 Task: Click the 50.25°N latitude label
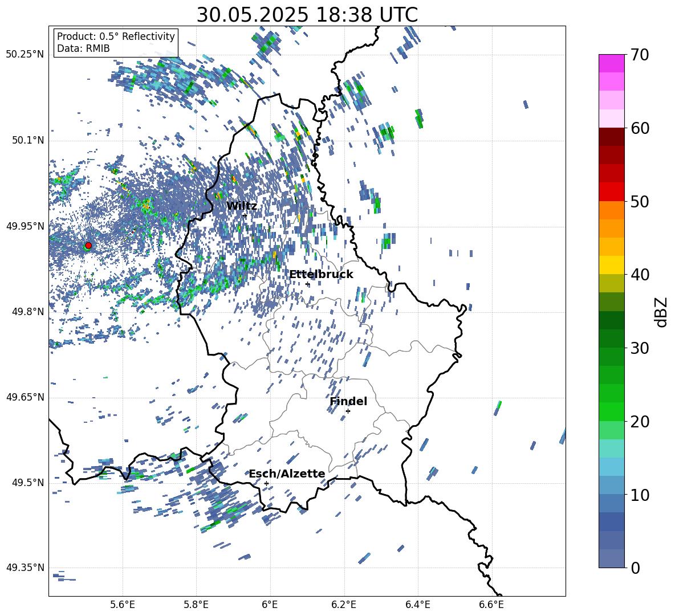(25, 55)
